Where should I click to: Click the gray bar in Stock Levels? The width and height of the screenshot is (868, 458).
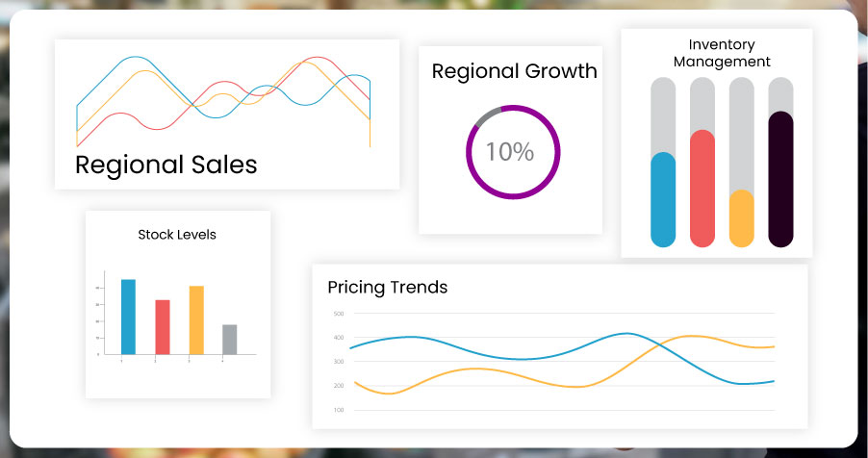point(229,339)
